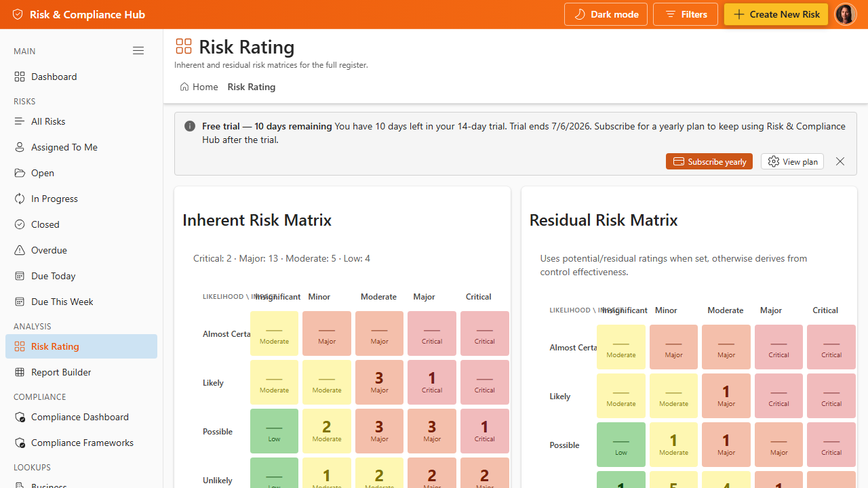Click the View plan button
This screenshot has height=488, width=868.
792,161
